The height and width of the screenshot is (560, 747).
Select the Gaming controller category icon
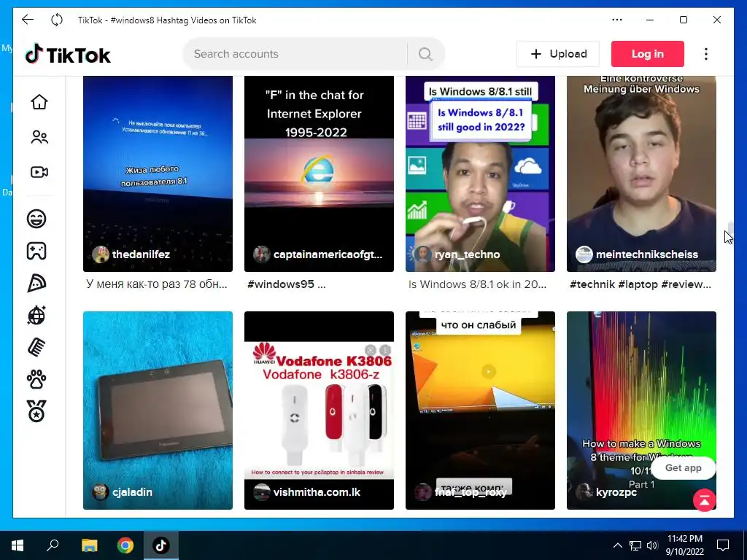(36, 251)
